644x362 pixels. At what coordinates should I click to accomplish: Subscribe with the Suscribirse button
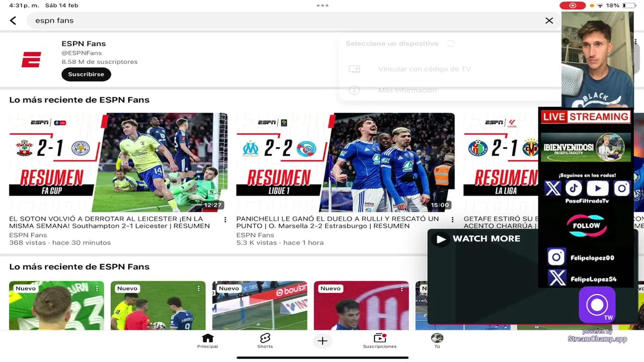tap(86, 74)
